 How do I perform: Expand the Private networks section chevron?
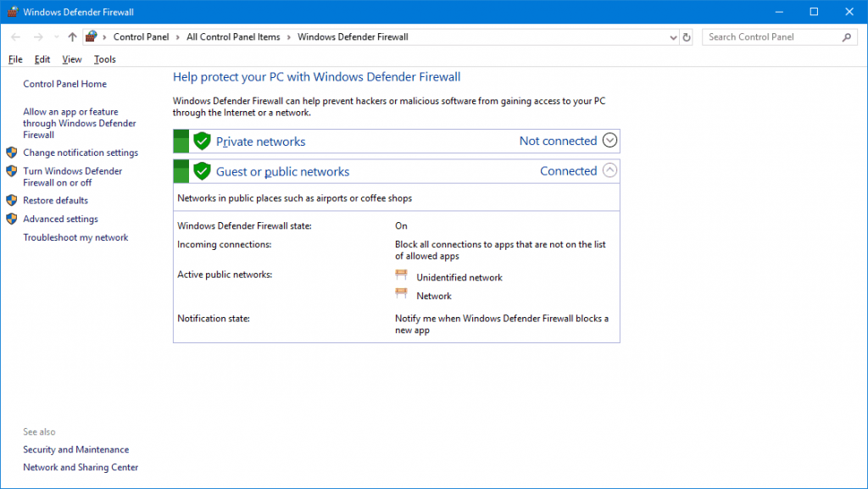[x=609, y=141]
